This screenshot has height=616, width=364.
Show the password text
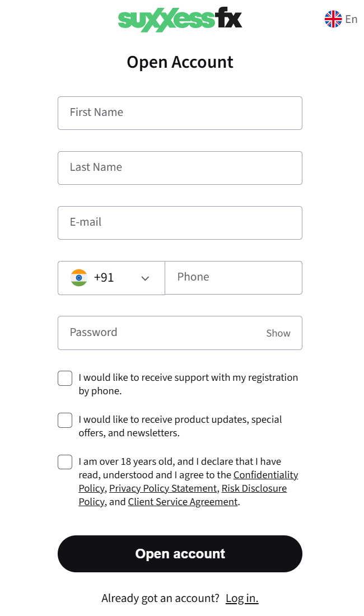278,333
